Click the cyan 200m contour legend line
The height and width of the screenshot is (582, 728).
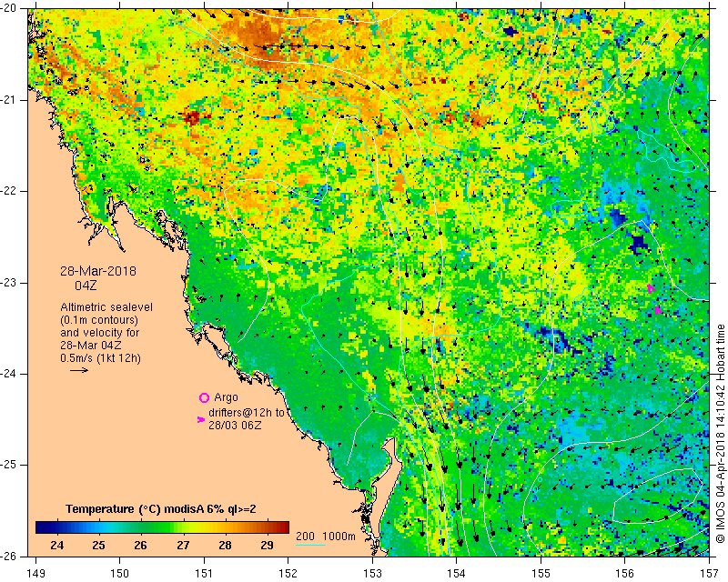point(310,545)
